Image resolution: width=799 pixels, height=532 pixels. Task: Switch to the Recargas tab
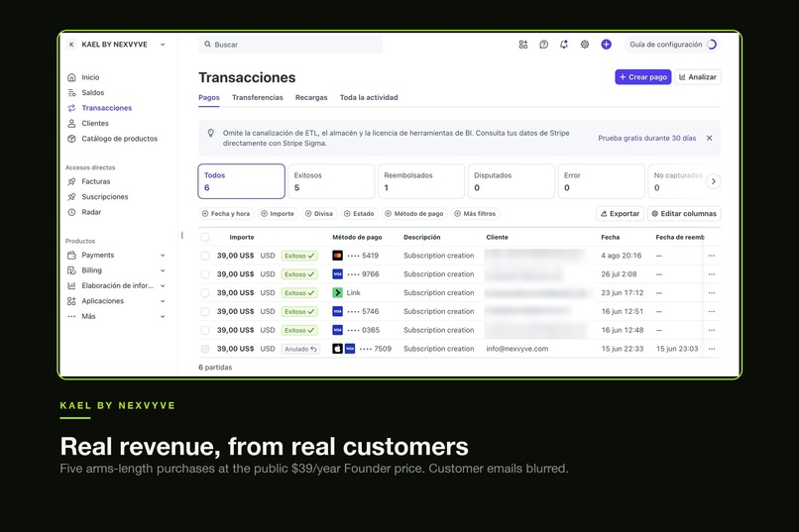tap(311, 97)
